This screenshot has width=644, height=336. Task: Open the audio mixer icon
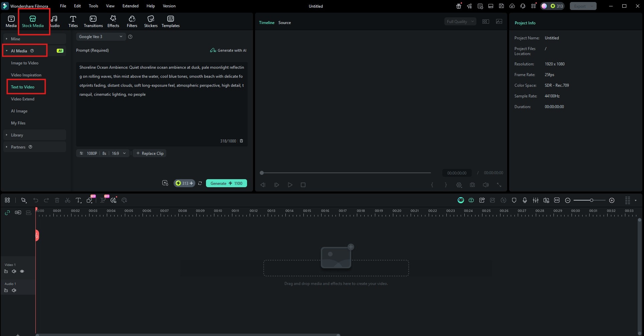535,200
